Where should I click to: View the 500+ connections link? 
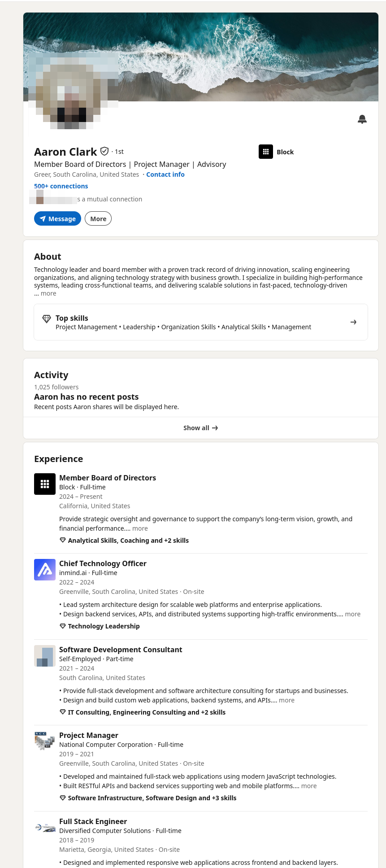point(61,186)
